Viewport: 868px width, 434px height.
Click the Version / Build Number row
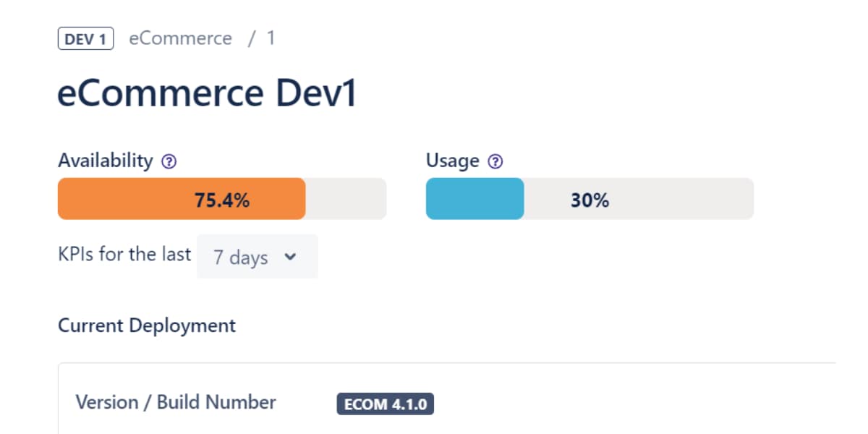[176, 402]
